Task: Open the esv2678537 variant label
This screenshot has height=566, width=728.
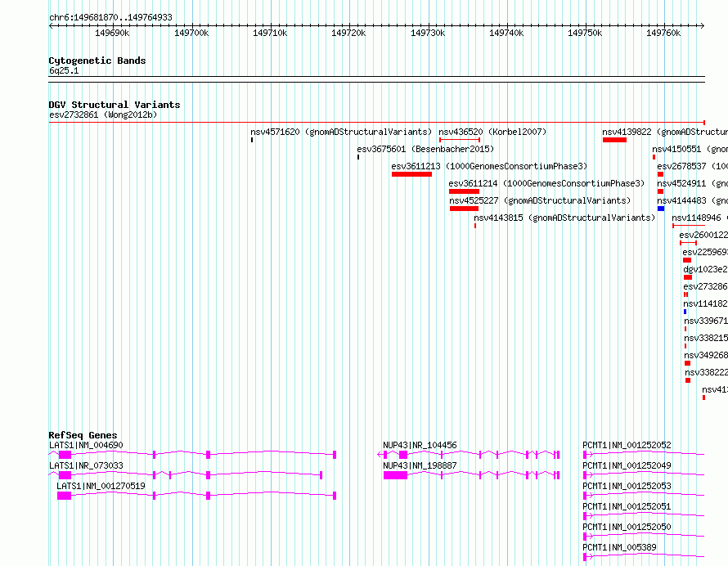Action: pyautogui.click(x=692, y=166)
